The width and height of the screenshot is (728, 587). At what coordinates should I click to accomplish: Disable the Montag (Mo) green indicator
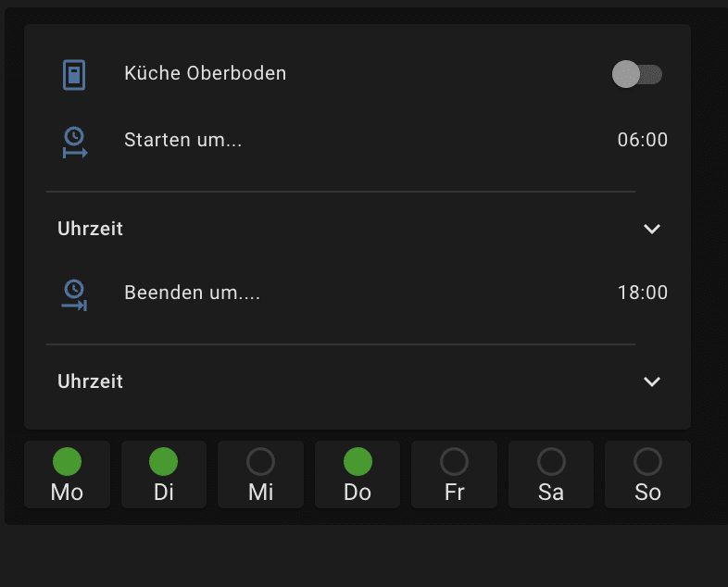(x=67, y=461)
